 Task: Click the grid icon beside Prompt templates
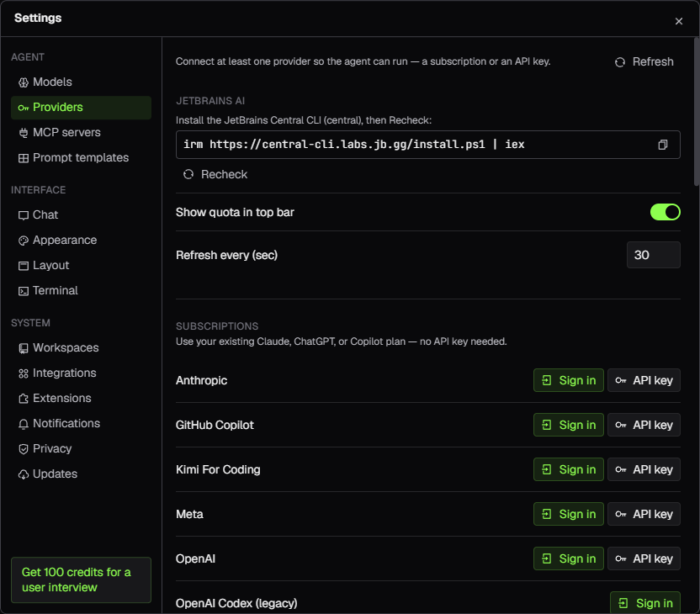coord(24,158)
